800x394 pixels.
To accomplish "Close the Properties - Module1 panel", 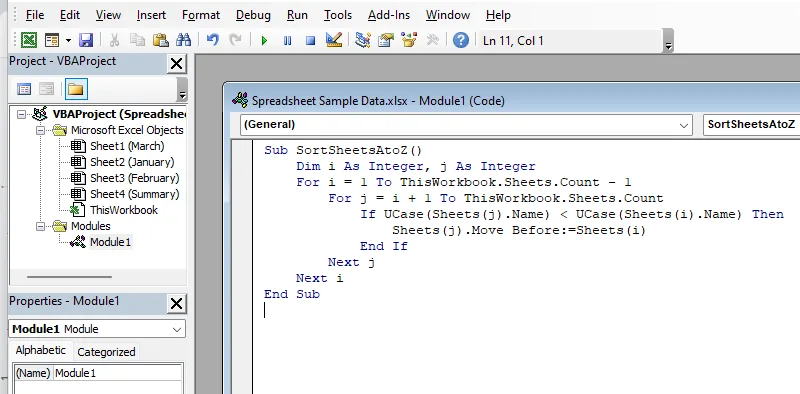I will pyautogui.click(x=177, y=304).
